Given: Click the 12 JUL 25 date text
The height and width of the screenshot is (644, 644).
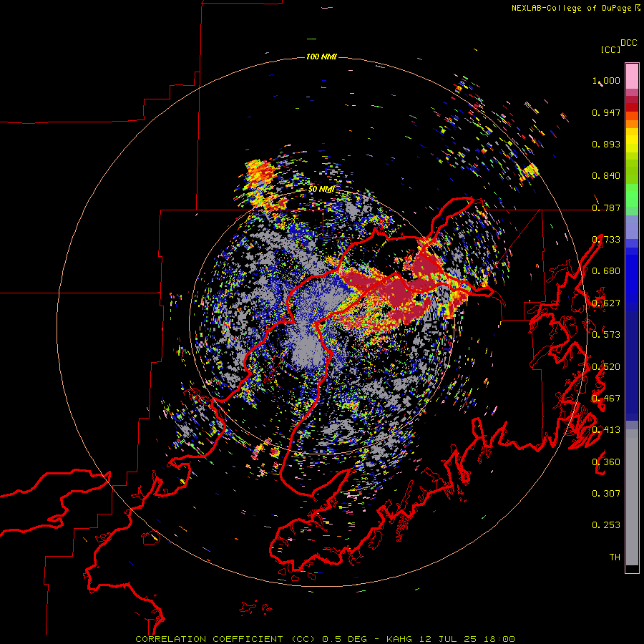Looking at the screenshot, I should pos(448,639).
